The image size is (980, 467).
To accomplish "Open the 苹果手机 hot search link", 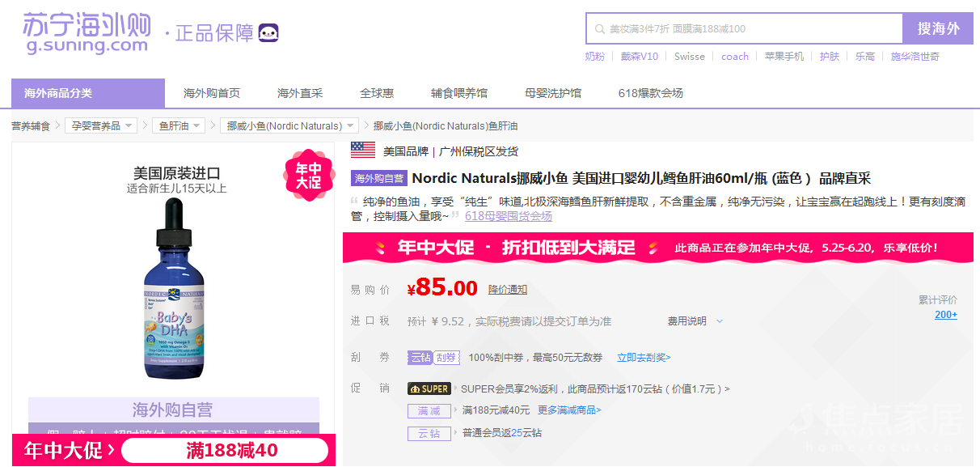I will click(x=784, y=57).
